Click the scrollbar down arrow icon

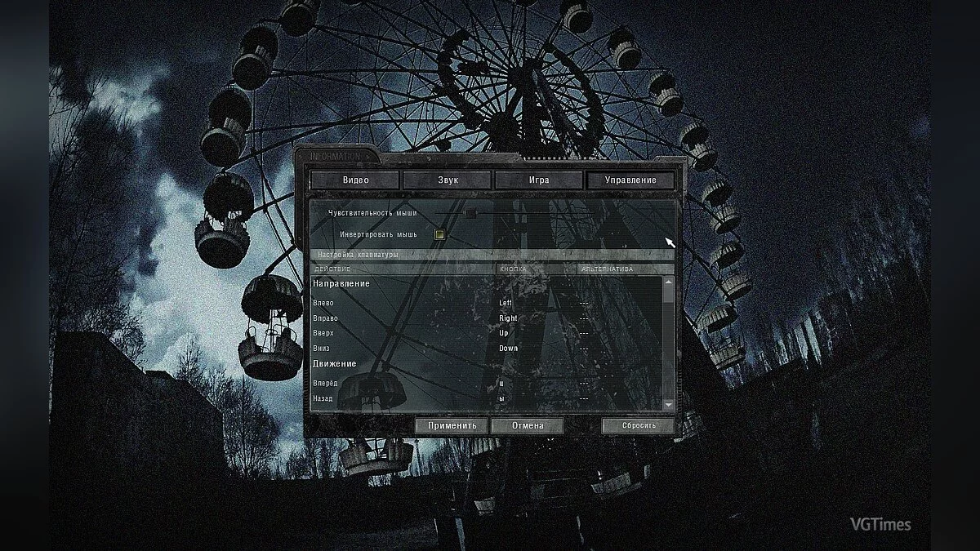tap(667, 407)
